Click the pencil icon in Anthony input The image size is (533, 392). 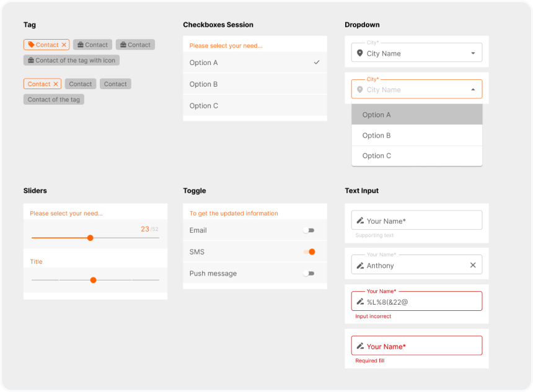pyautogui.click(x=360, y=266)
